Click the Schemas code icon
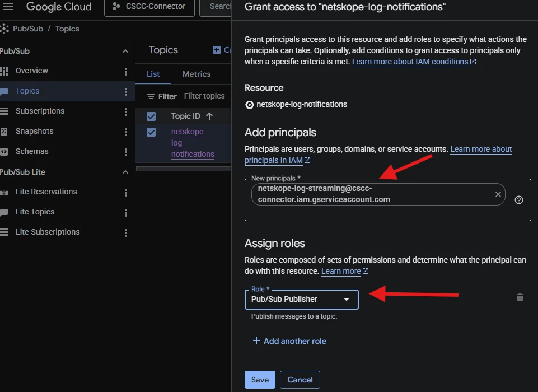Viewport: 538px width, 392px height. [x=4, y=151]
